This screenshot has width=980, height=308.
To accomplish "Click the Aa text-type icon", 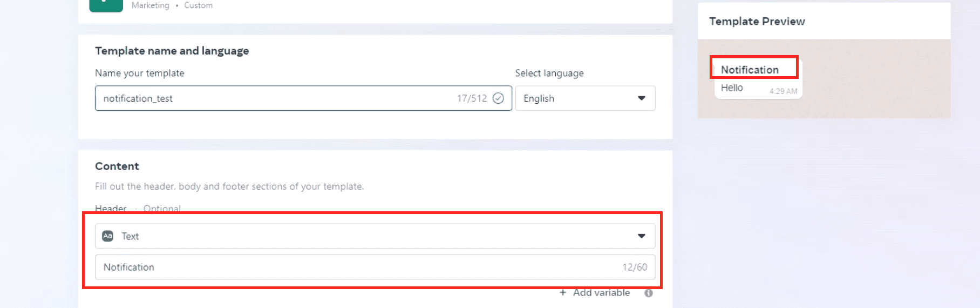I will (x=108, y=236).
